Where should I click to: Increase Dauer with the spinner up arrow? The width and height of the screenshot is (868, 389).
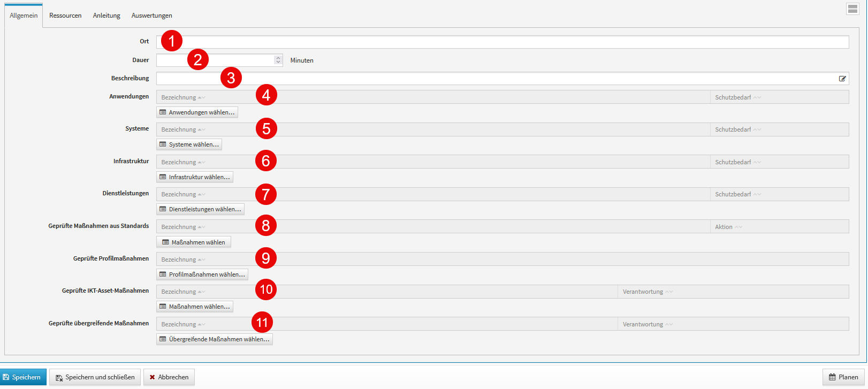point(278,58)
